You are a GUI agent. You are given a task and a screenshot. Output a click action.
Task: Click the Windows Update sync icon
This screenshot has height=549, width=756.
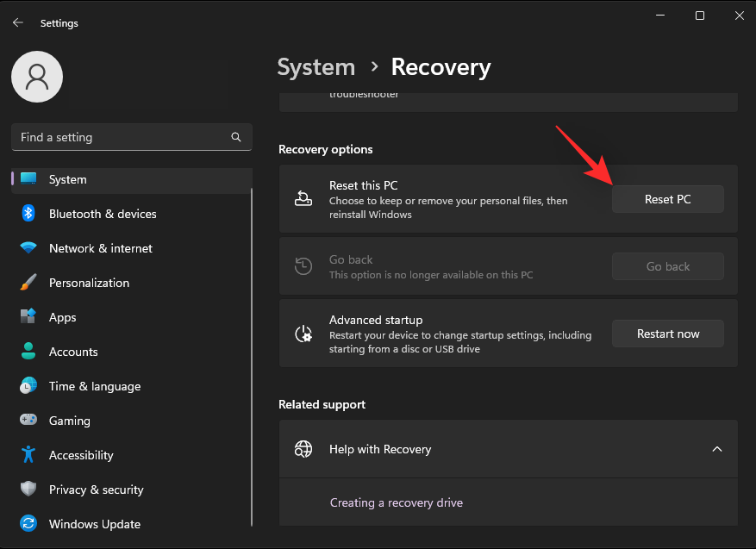[28, 523]
